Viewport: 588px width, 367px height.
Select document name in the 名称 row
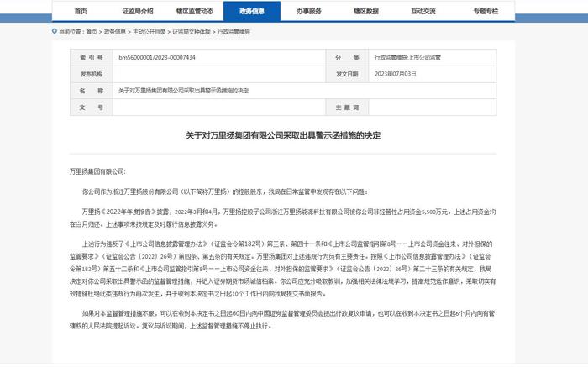coord(183,91)
